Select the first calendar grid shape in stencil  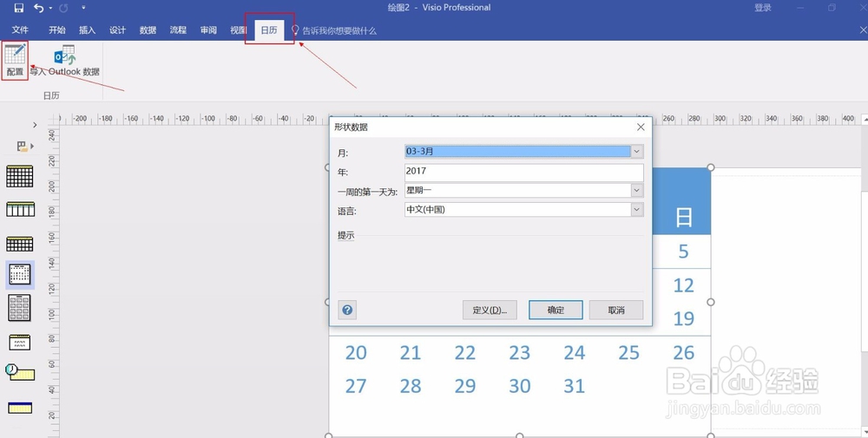click(20, 176)
